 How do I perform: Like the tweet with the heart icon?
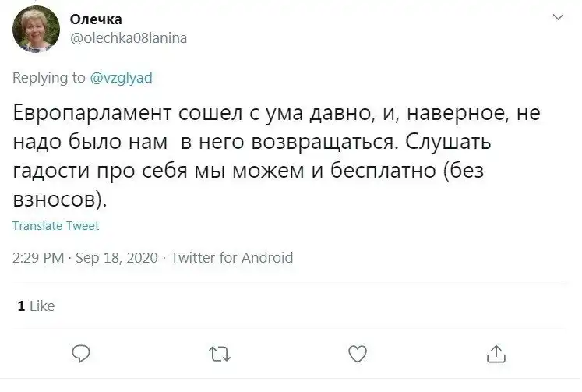point(357,355)
